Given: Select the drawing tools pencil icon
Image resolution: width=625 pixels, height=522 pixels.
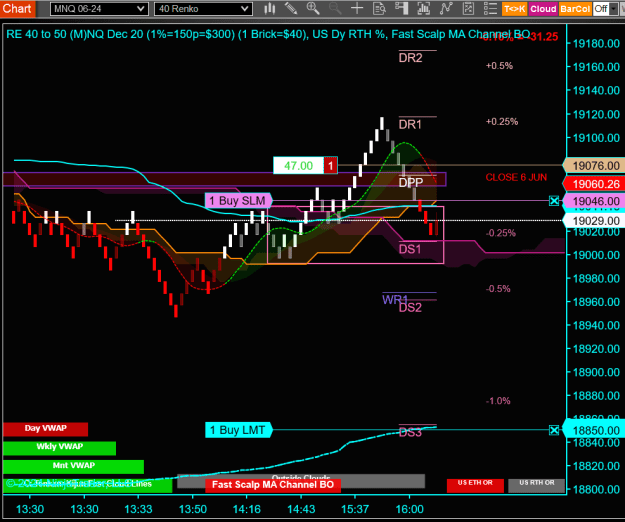Looking at the screenshot, I should (x=291, y=8).
